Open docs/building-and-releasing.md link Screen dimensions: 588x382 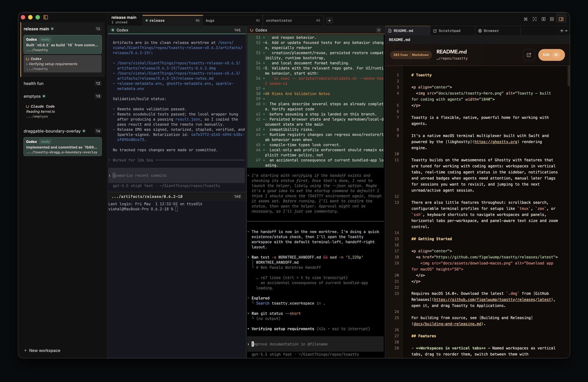[x=447, y=324]
